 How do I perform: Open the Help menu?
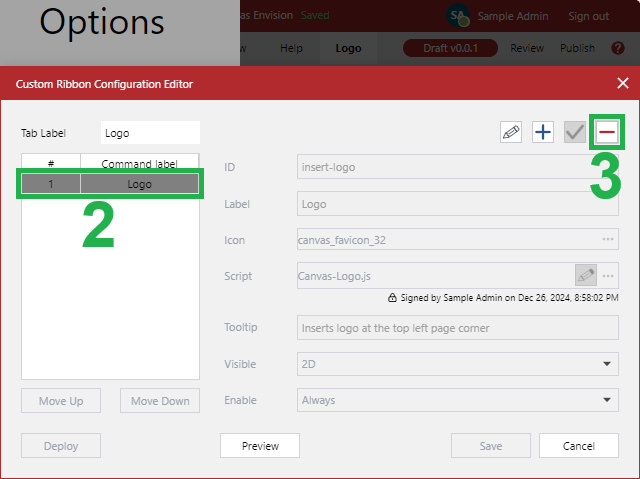click(291, 48)
